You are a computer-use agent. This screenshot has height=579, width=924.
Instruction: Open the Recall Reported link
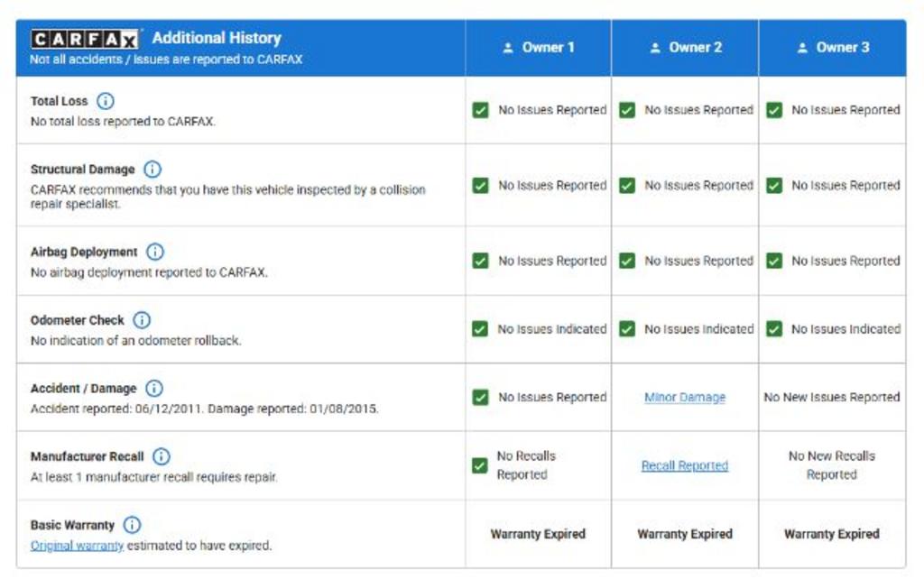tap(685, 466)
